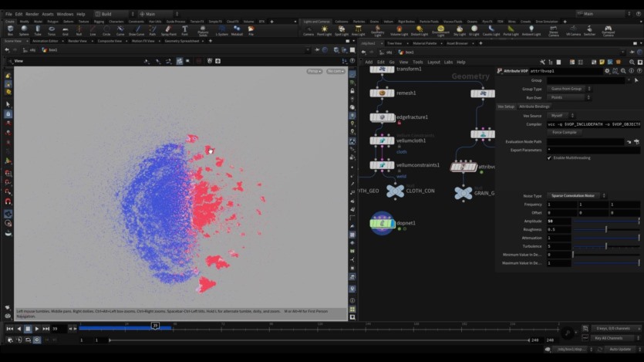
Task: Add a Portal Light from shelf
Action: (511, 31)
